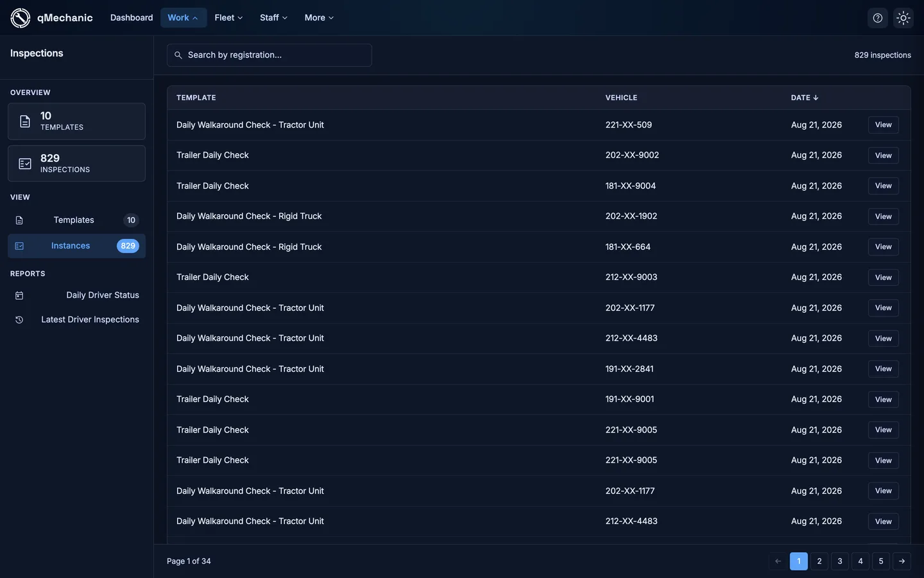This screenshot has height=578, width=924.
Task: View inspection for vehicle 221-XX-509
Action: [x=883, y=125]
